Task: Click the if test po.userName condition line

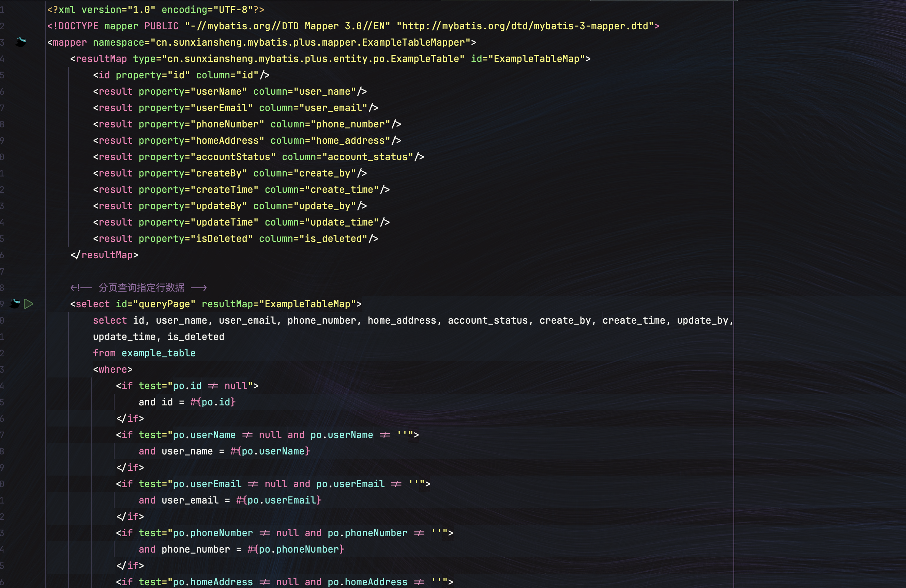Action: click(x=267, y=435)
